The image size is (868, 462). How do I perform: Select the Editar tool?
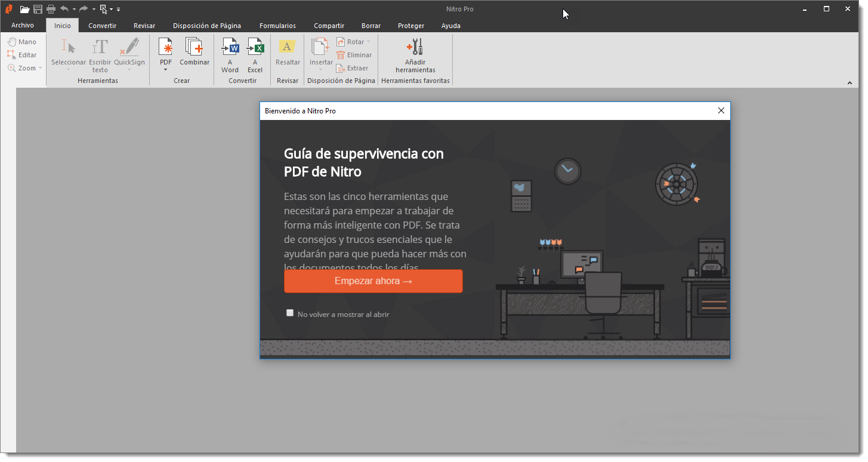tap(22, 55)
